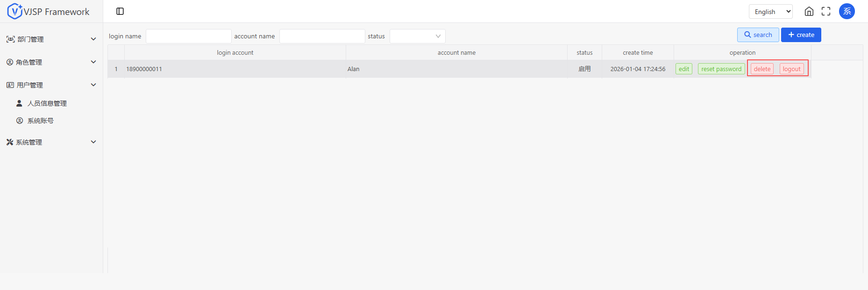Open the status filter dropdown
This screenshot has width=868, height=290.
[417, 36]
